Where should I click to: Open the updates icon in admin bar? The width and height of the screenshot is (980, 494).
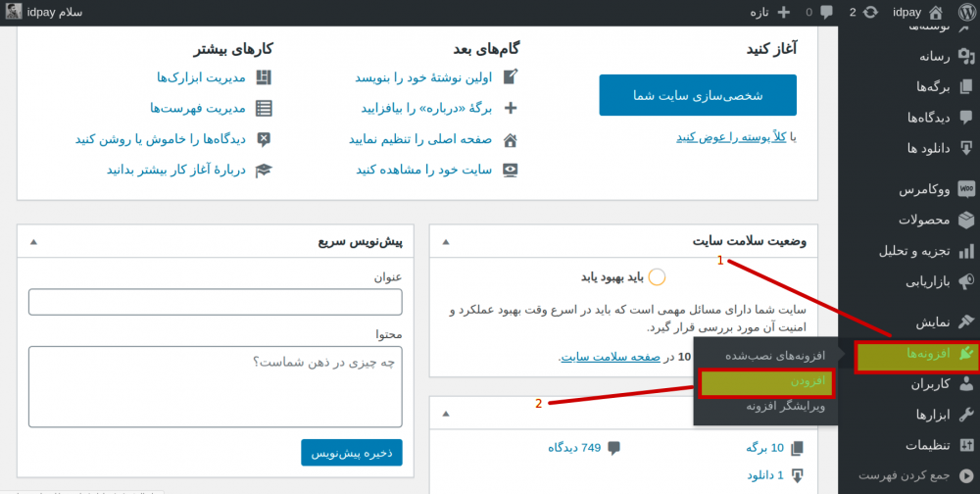(x=867, y=12)
